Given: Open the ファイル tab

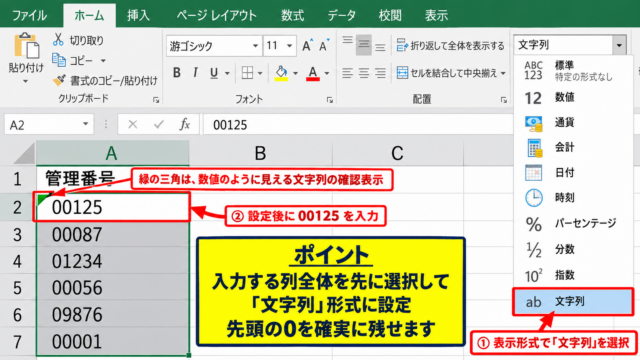Looking at the screenshot, I should pyautogui.click(x=29, y=16).
